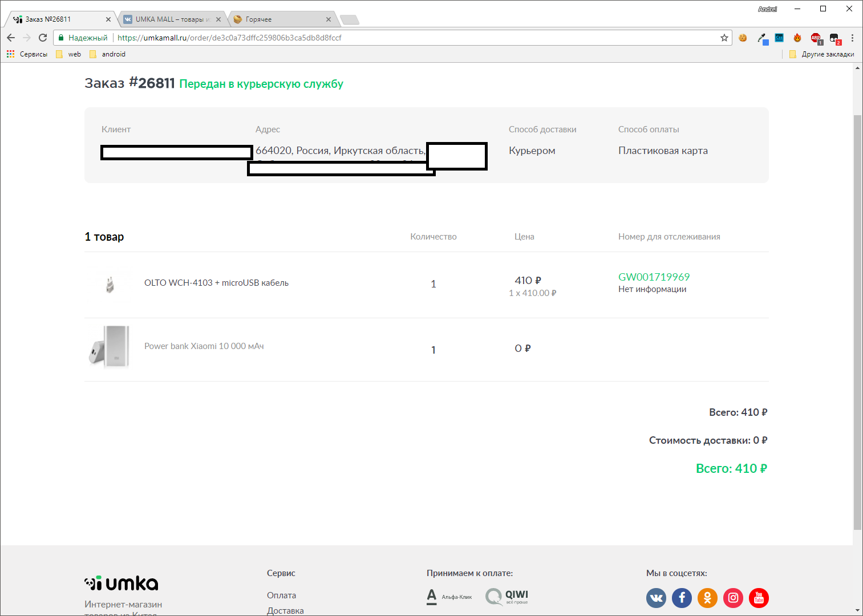Image resolution: width=863 pixels, height=616 pixels.
Task: Click the 1 x 410.00 ₽ price detail
Action: click(x=532, y=293)
